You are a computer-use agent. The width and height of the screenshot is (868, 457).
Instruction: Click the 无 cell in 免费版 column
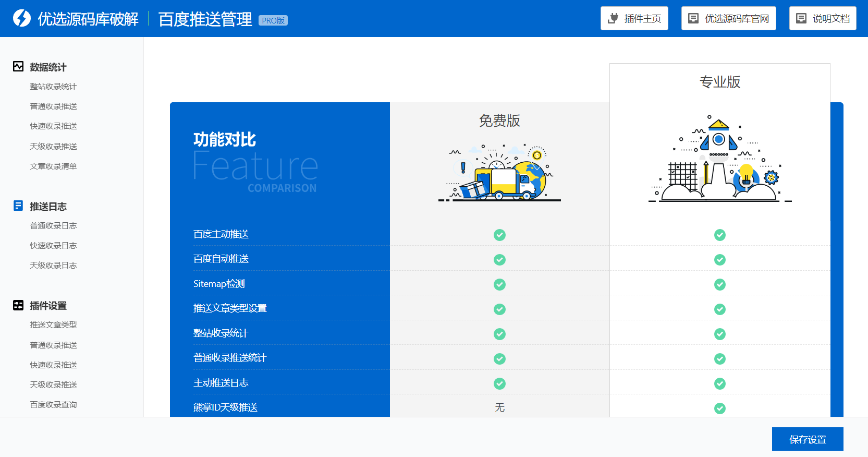tap(499, 407)
